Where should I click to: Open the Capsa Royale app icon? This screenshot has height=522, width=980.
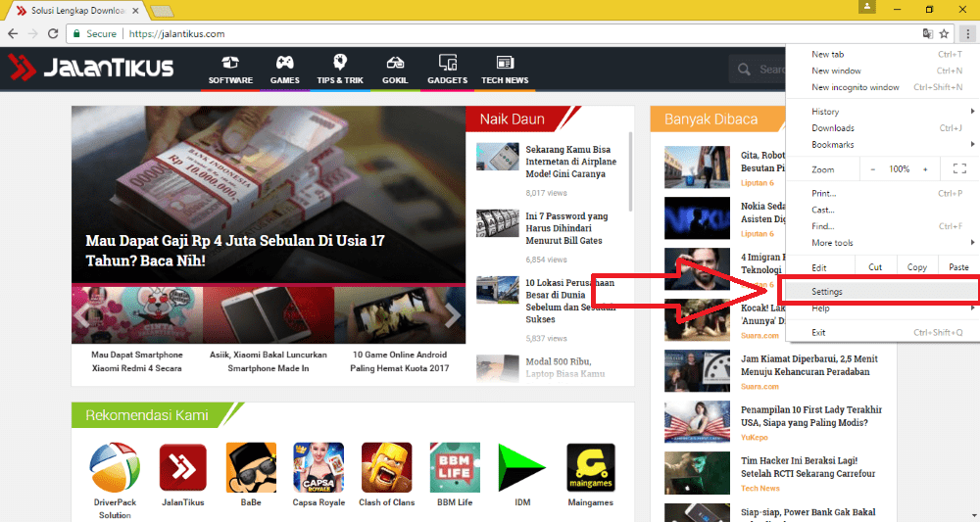click(x=318, y=467)
